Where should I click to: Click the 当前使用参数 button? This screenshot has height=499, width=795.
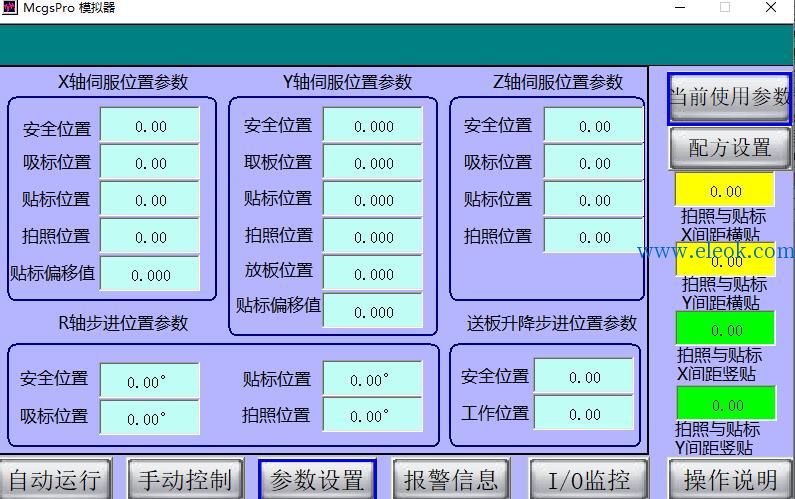[x=730, y=99]
